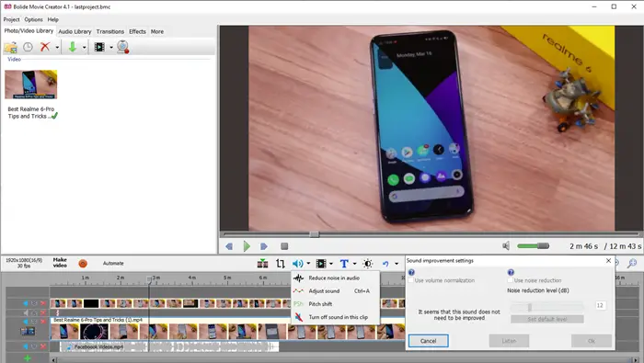Image resolution: width=644 pixels, height=363 pixels.
Task: Delete the Best Realme track with red X
Action: pos(42,322)
